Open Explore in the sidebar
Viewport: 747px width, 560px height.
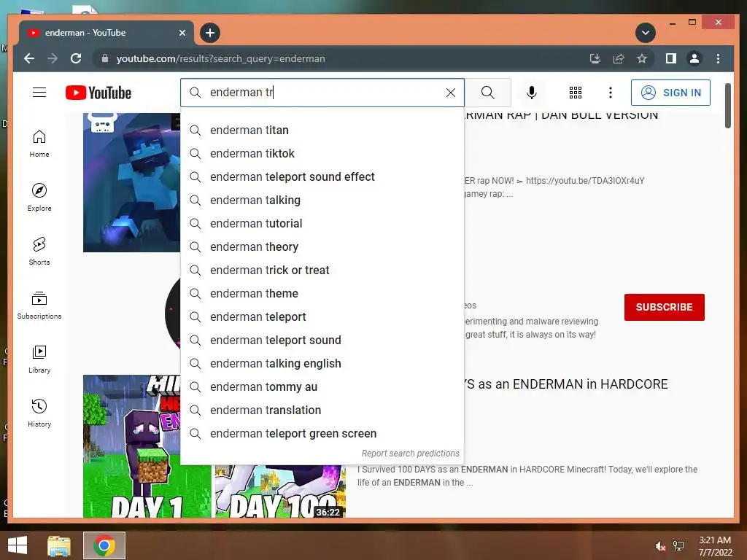click(x=39, y=198)
